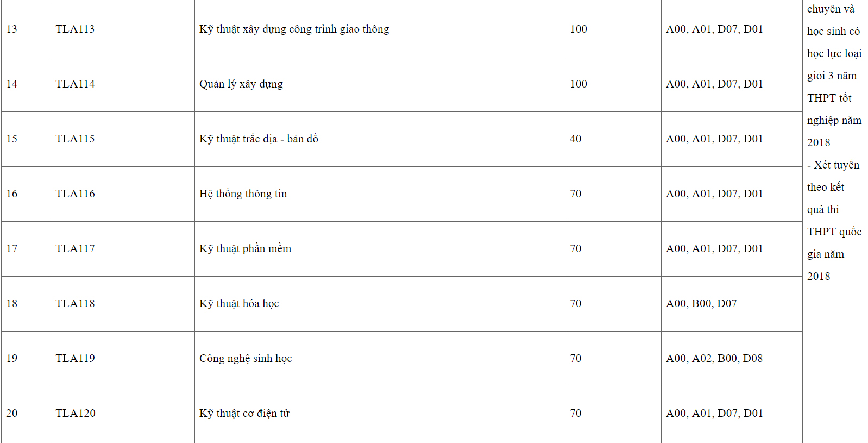Click 'Quản lý xây dựng' program name
This screenshot has height=443, width=868.
coord(241,84)
